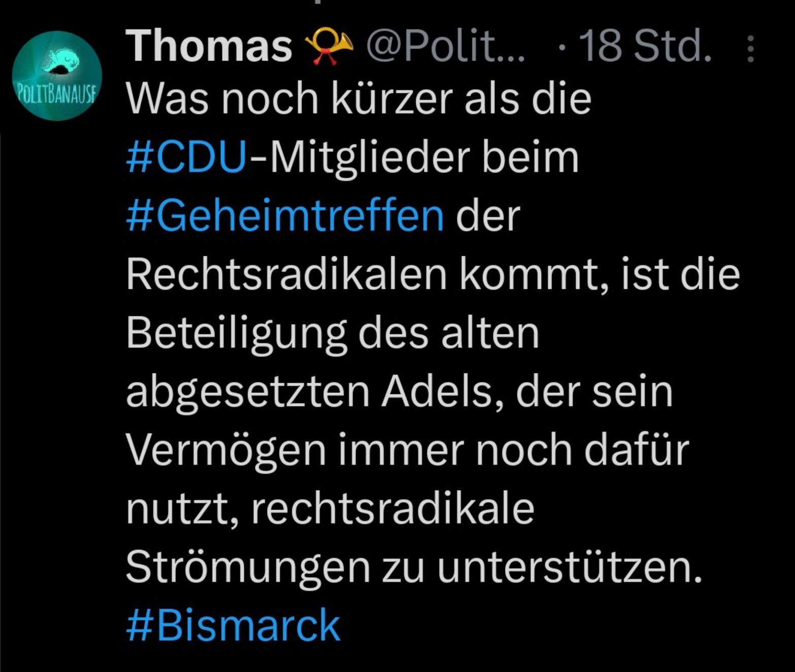Click the word "Beteiligung" in the tweet

(x=236, y=333)
